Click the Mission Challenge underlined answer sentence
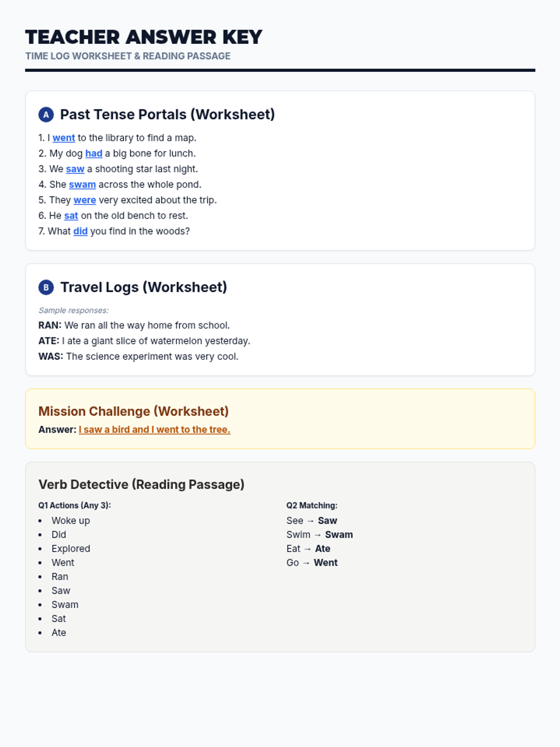 point(154,430)
